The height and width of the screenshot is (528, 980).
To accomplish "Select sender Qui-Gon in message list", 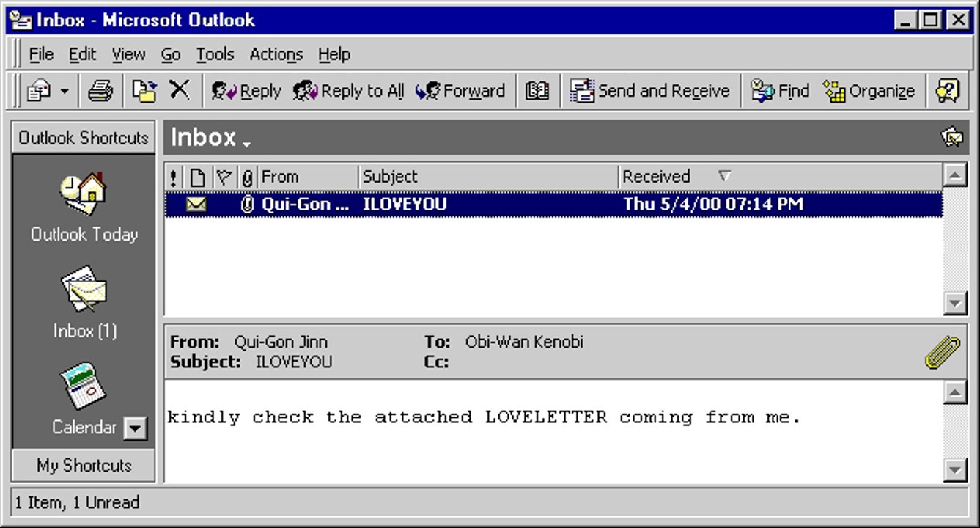I will (x=306, y=205).
